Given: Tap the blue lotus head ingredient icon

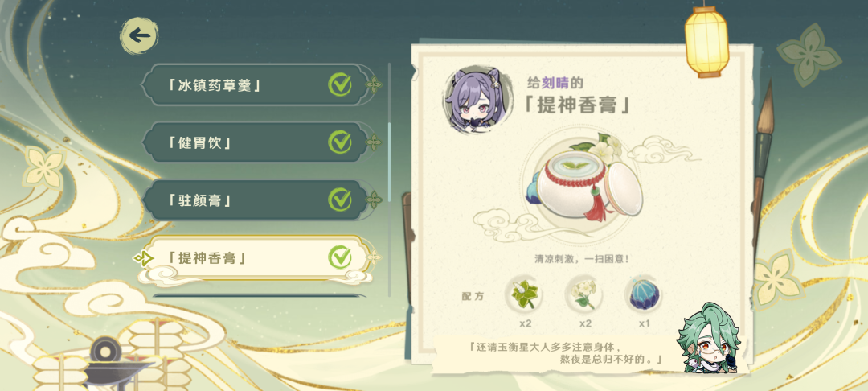Looking at the screenshot, I should (643, 294).
